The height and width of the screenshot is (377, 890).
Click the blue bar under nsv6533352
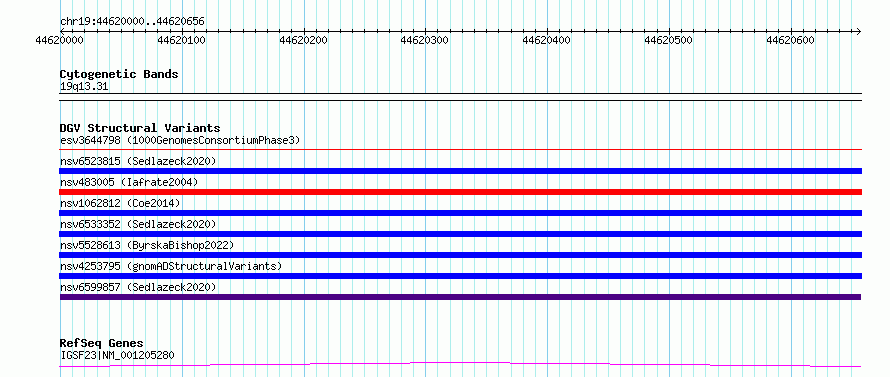tap(460, 234)
